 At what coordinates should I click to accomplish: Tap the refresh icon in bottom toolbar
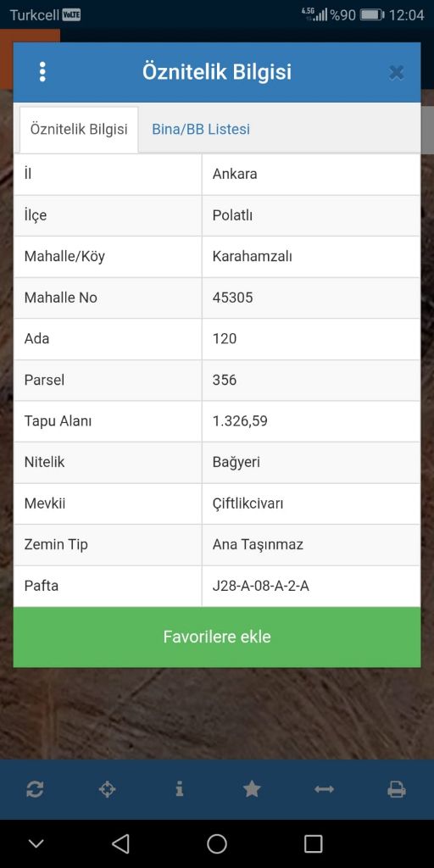[x=34, y=789]
